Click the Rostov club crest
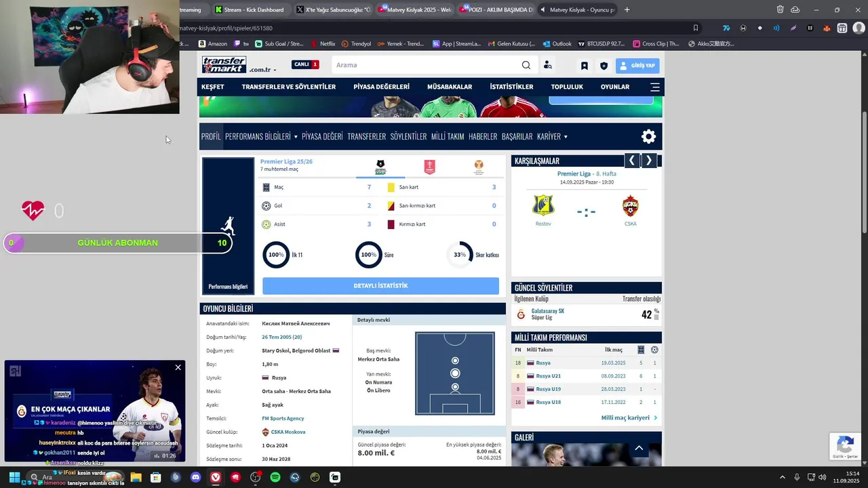This screenshot has width=868, height=488. coord(543,205)
